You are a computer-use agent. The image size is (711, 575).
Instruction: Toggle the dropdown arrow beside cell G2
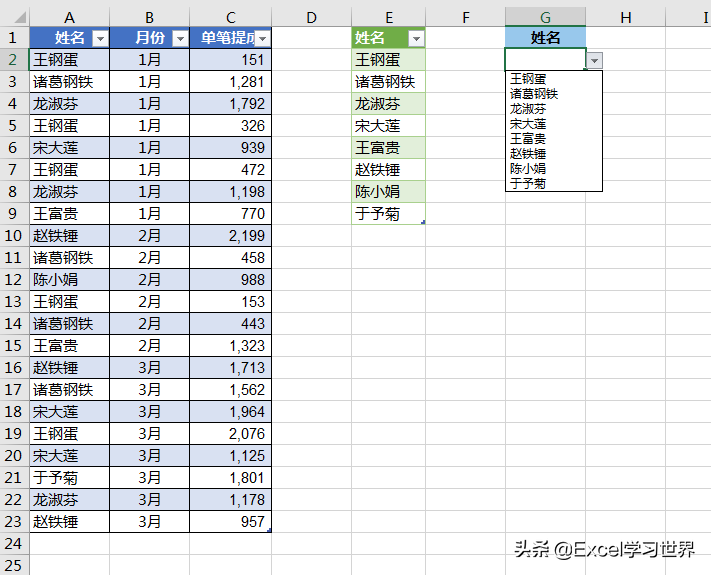[x=594, y=60]
